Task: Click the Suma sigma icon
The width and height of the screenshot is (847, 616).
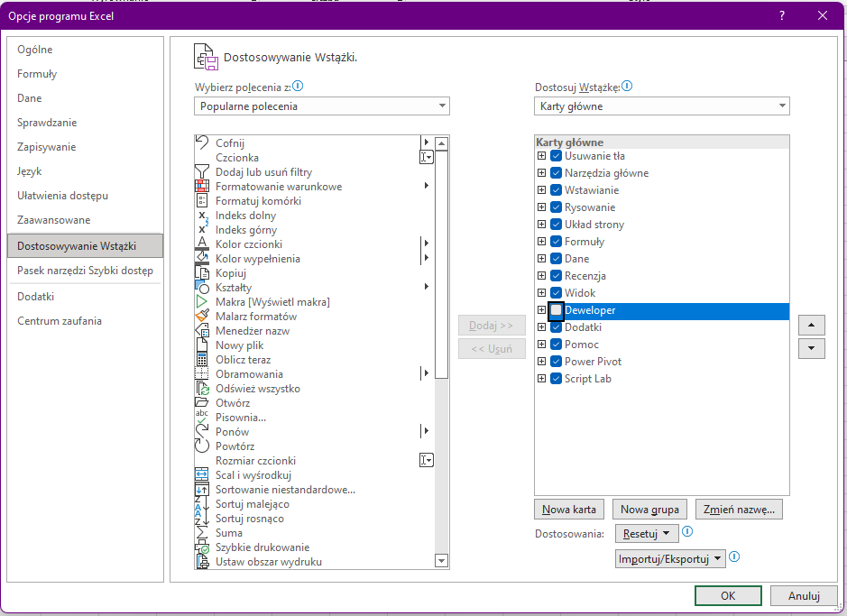Action: click(x=201, y=532)
